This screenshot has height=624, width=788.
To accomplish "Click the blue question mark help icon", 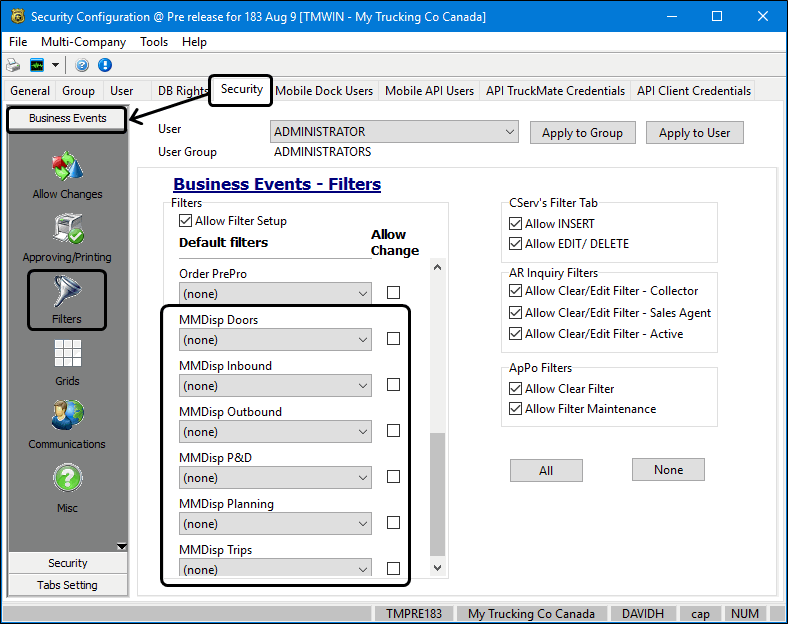I will point(82,65).
